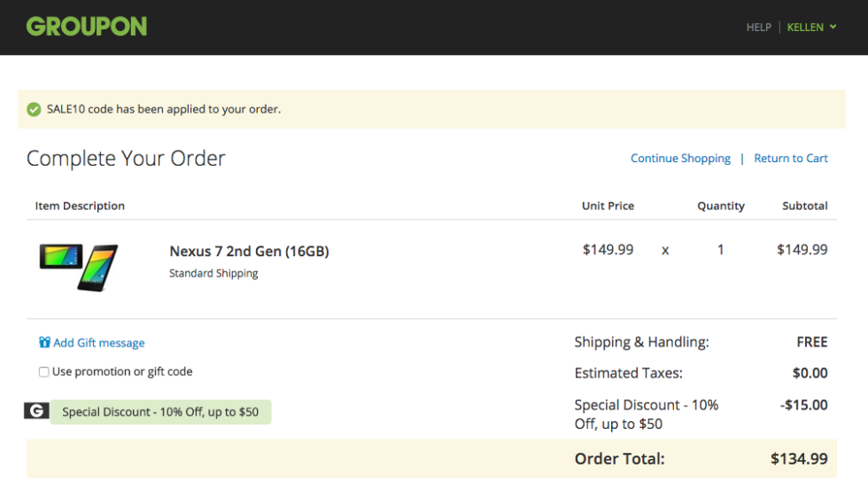The height and width of the screenshot is (491, 868).
Task: Click the -$15.00 discount amount
Action: [x=803, y=405]
